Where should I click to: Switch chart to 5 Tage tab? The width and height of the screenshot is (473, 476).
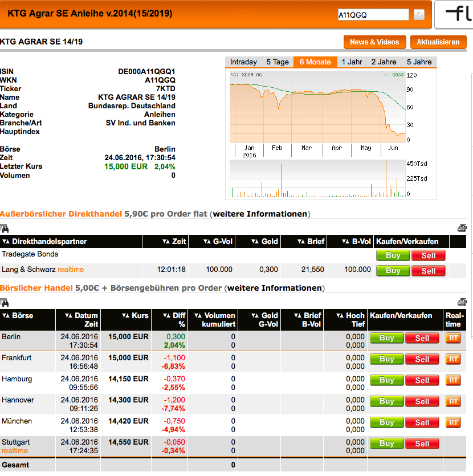tap(278, 62)
